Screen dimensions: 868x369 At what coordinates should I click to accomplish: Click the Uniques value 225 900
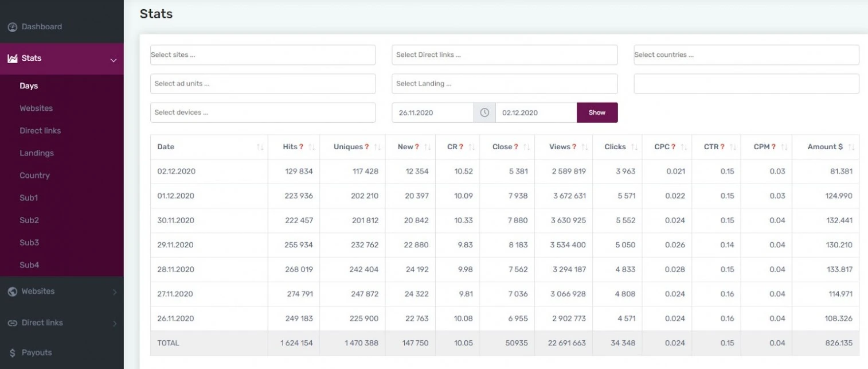(365, 318)
